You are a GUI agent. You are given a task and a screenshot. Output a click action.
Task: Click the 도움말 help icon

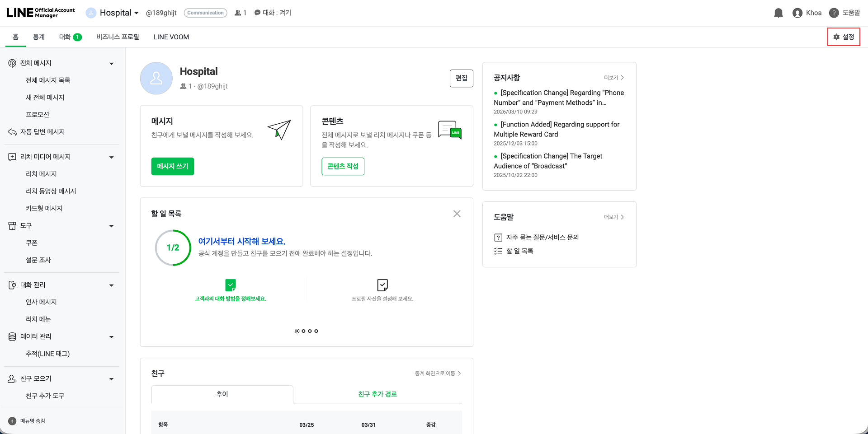point(834,13)
